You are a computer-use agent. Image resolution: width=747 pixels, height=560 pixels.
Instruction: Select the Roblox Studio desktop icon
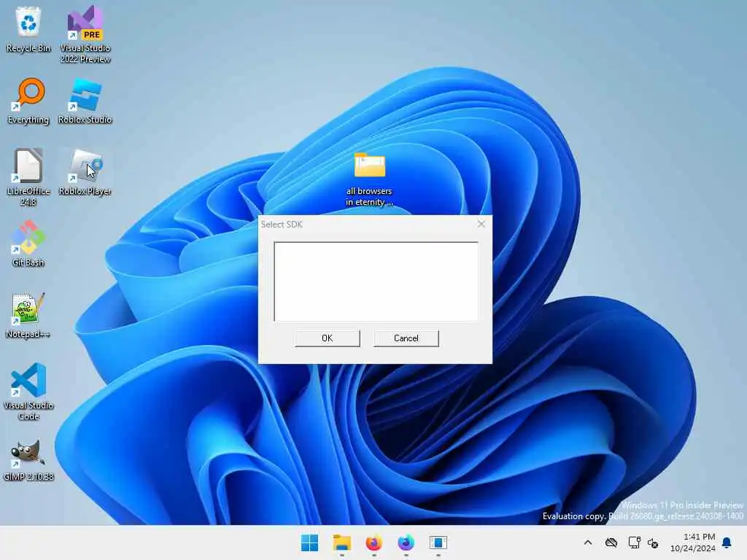click(x=85, y=101)
